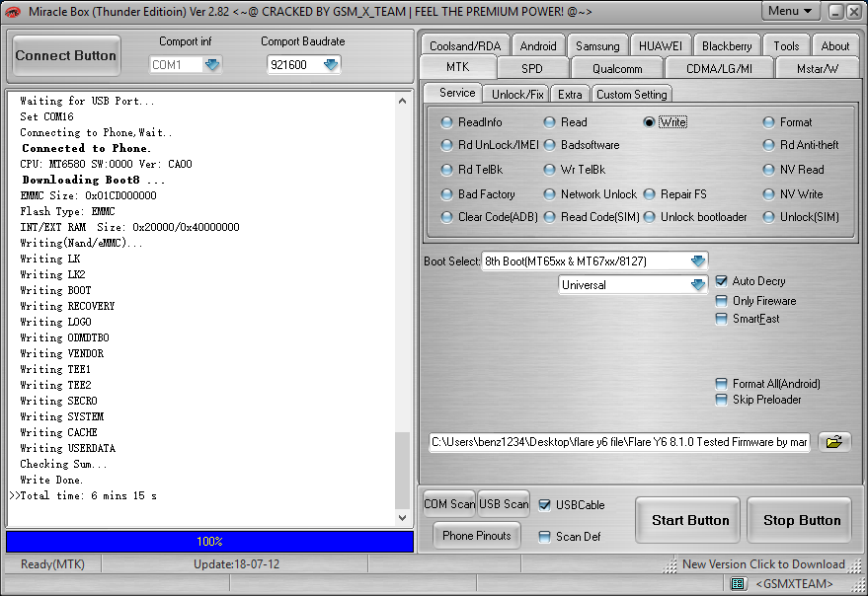
Task: Select the Read Code(SIM) radio option
Action: [549, 217]
